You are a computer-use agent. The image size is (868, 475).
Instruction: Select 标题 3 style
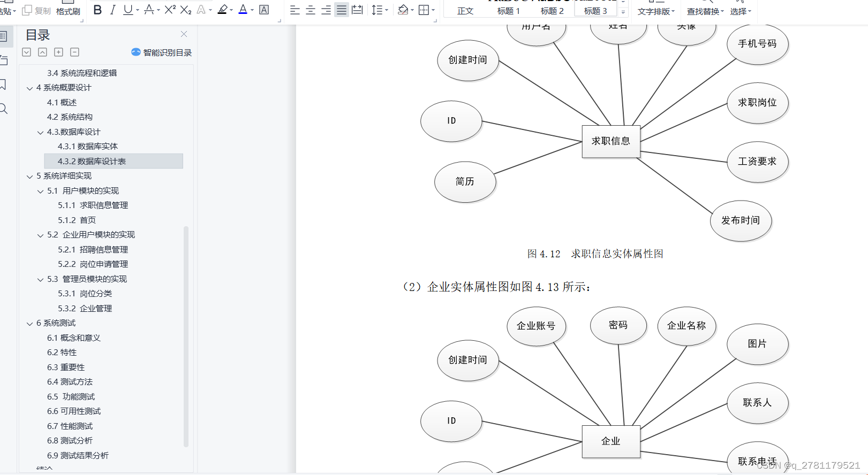pyautogui.click(x=595, y=11)
